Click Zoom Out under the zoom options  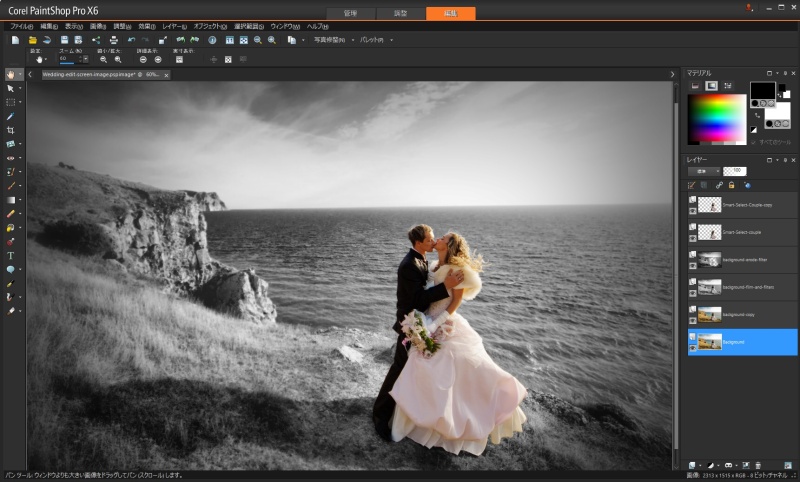click(x=104, y=60)
